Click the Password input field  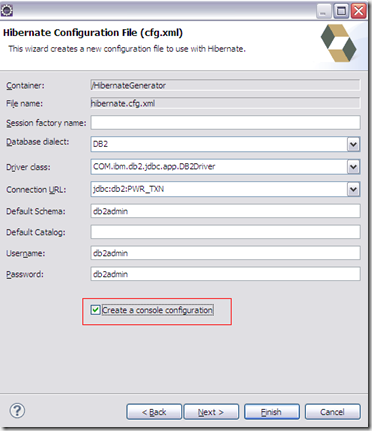coord(225,274)
